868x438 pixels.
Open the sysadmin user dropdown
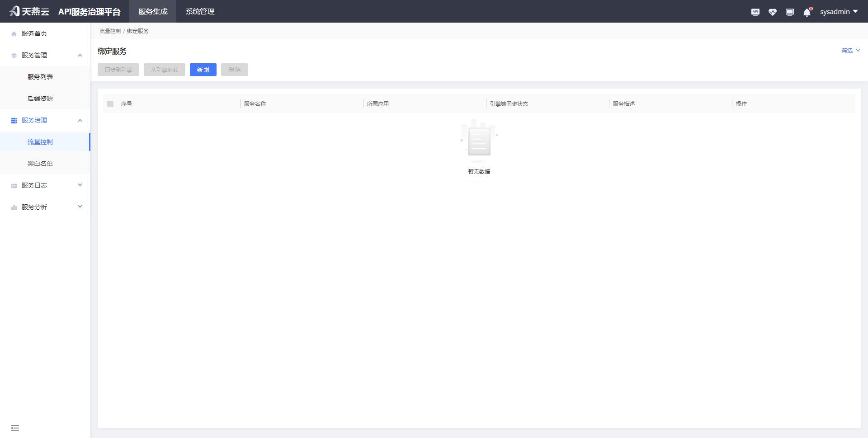(x=839, y=12)
